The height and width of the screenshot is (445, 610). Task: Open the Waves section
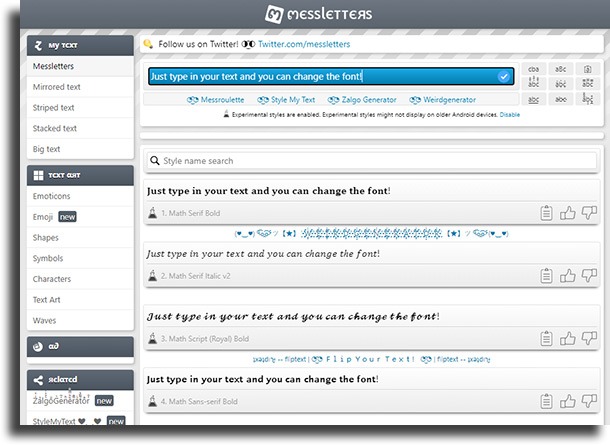click(80, 320)
